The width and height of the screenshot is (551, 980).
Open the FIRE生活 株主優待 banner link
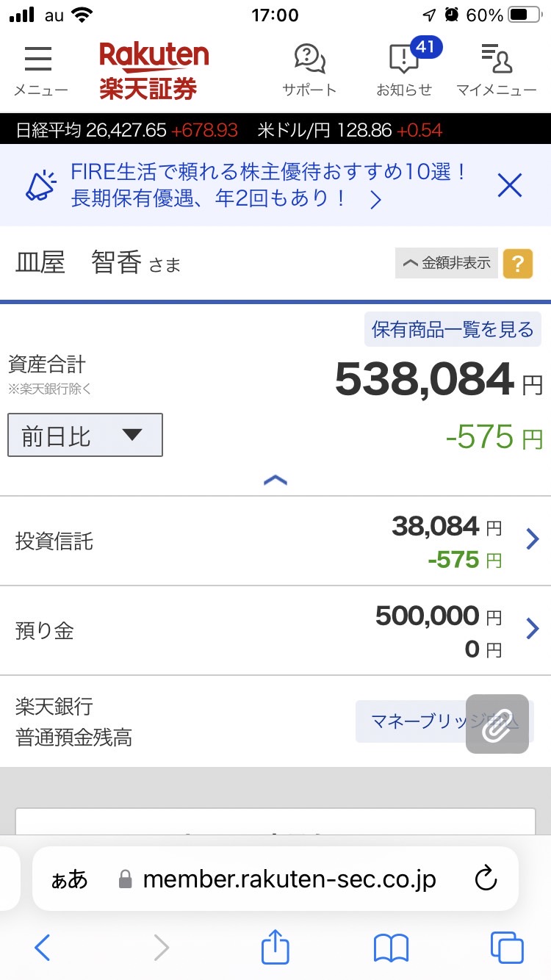tap(269, 185)
